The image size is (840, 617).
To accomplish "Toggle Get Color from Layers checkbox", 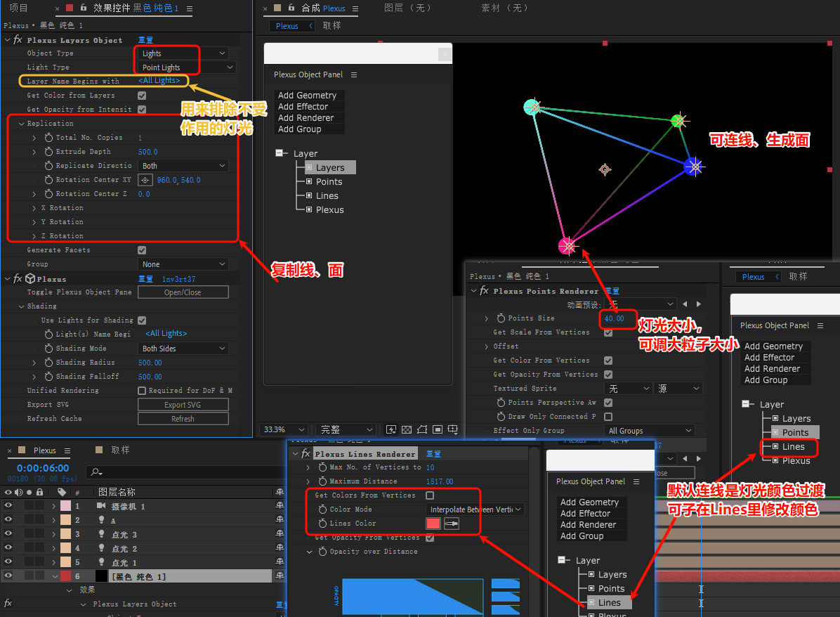I will [142, 96].
